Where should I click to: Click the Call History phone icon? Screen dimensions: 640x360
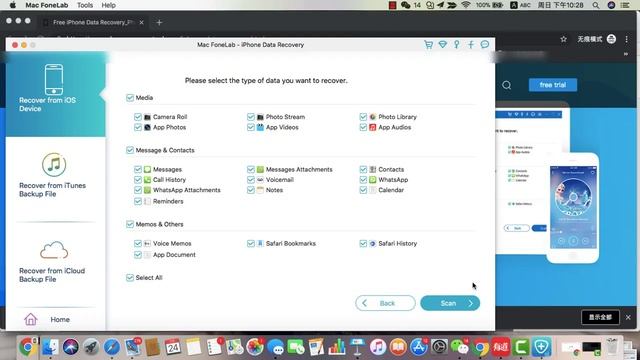point(147,180)
